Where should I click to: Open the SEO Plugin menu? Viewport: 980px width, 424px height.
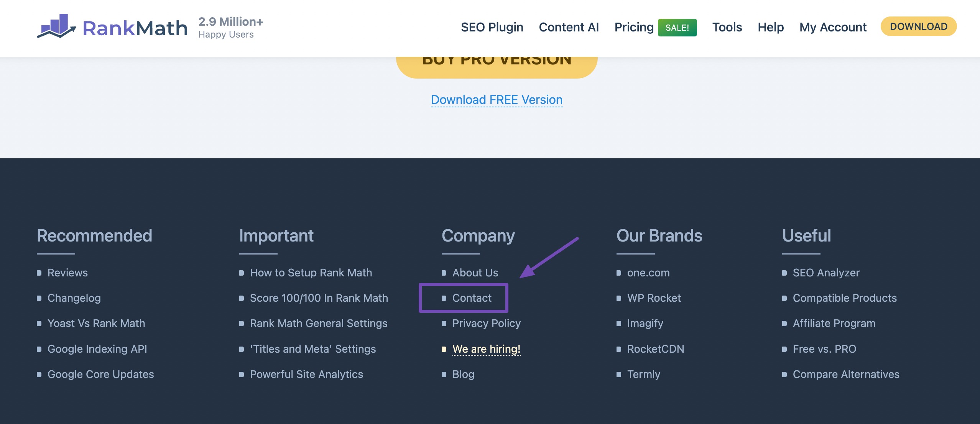click(492, 27)
